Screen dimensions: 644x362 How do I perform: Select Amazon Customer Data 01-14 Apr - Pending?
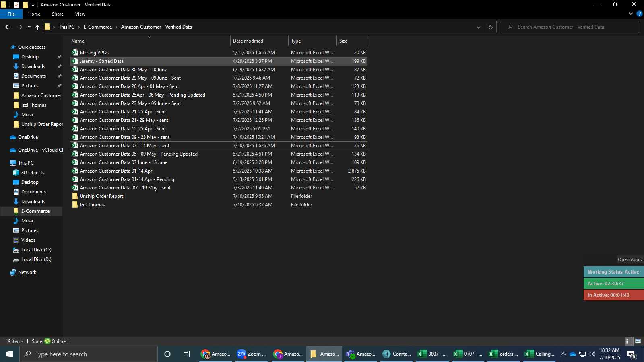[x=219, y=179]
